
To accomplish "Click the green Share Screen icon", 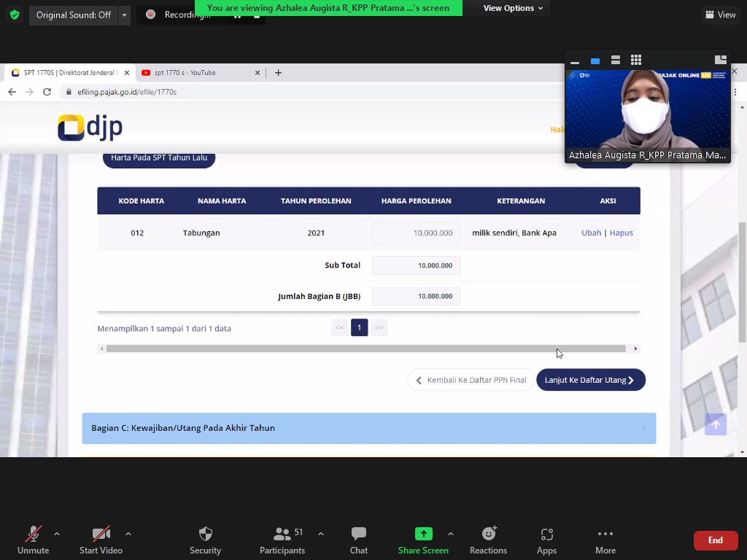I will [x=423, y=534].
